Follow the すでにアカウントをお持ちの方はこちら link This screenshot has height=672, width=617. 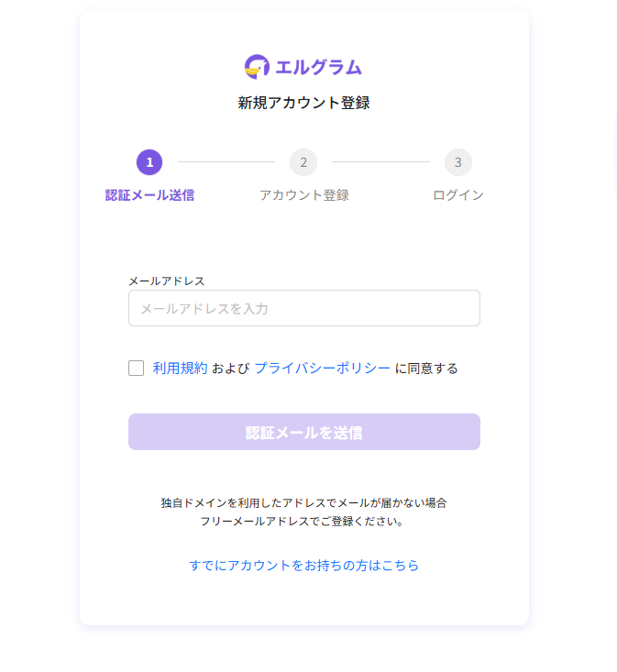pos(303,566)
